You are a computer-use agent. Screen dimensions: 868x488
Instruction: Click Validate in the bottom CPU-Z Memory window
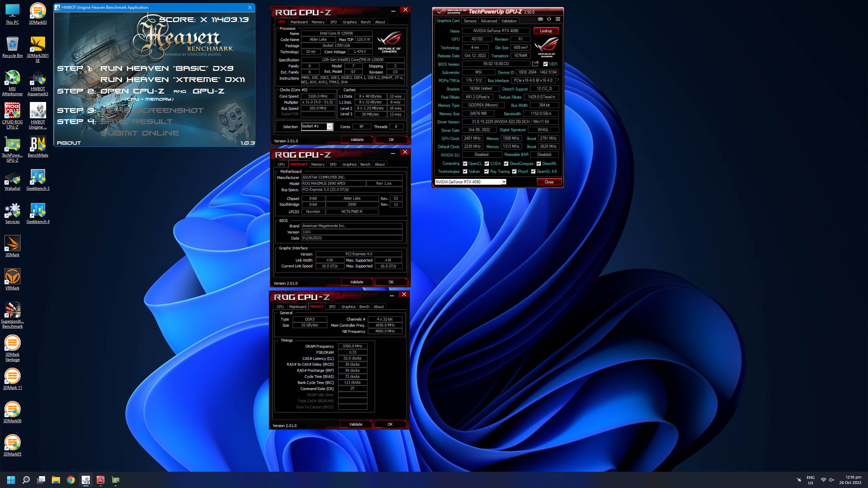(x=356, y=424)
